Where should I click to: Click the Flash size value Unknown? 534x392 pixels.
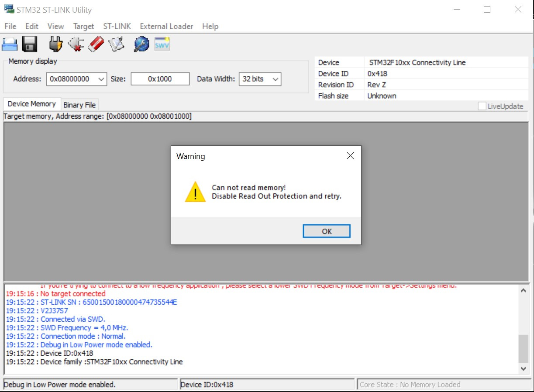[382, 96]
